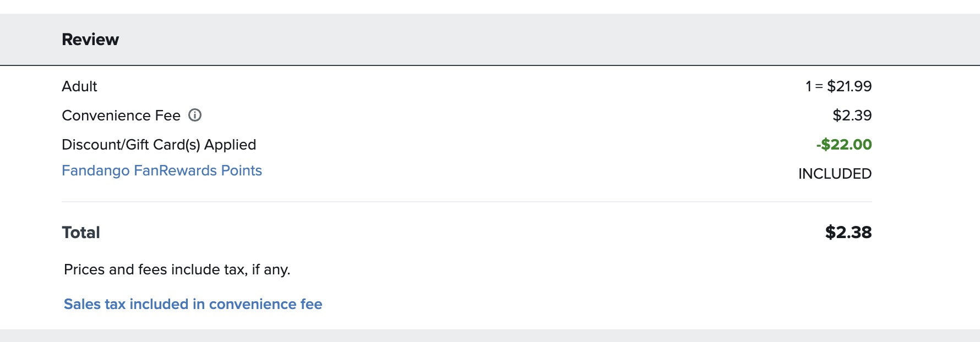Click the dark rule under the Review header

point(490,65)
